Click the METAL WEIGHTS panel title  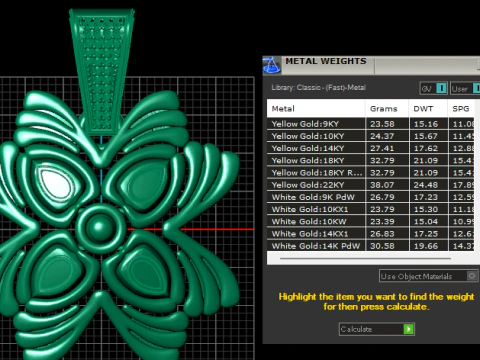(x=326, y=61)
